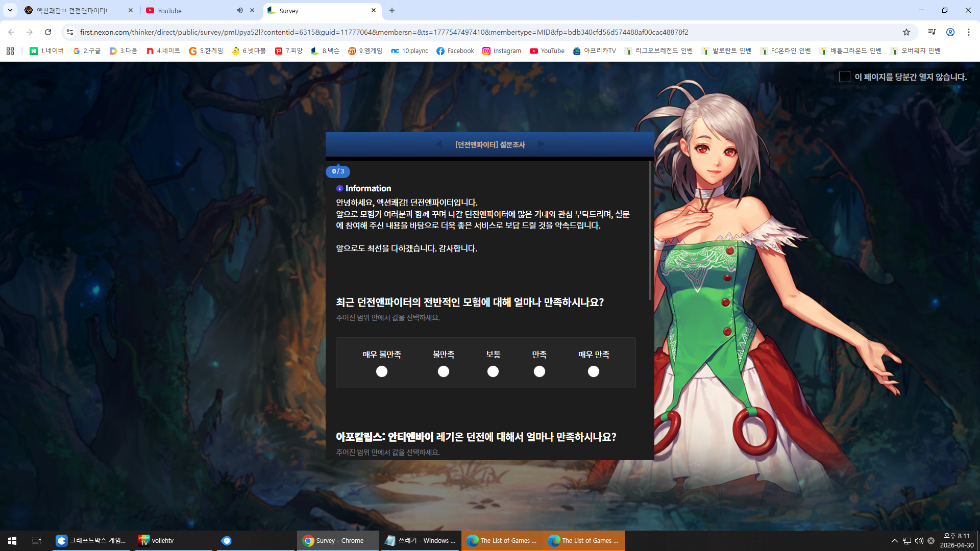980x551 pixels.
Task: Mute the YouTube tab audio icon
Action: (x=239, y=10)
